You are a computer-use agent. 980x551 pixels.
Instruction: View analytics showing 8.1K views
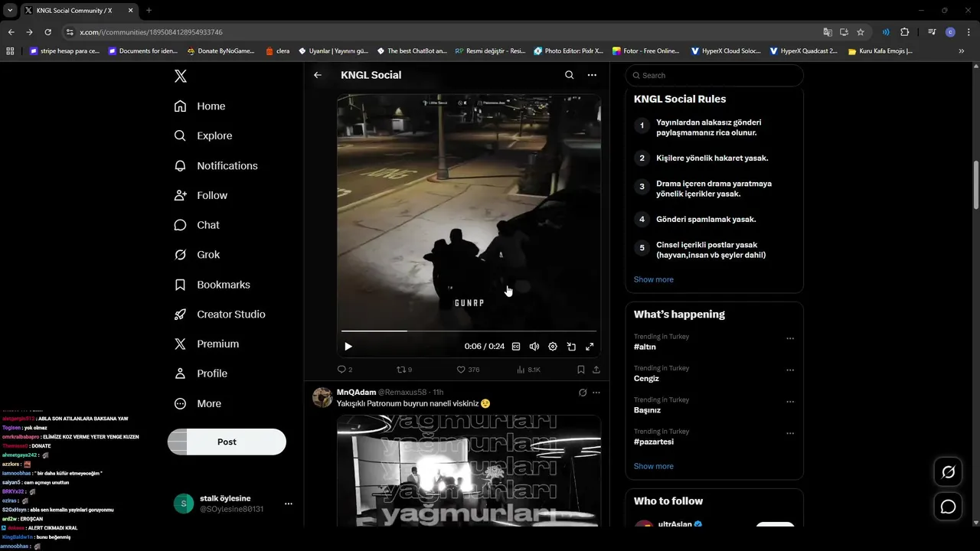(528, 370)
